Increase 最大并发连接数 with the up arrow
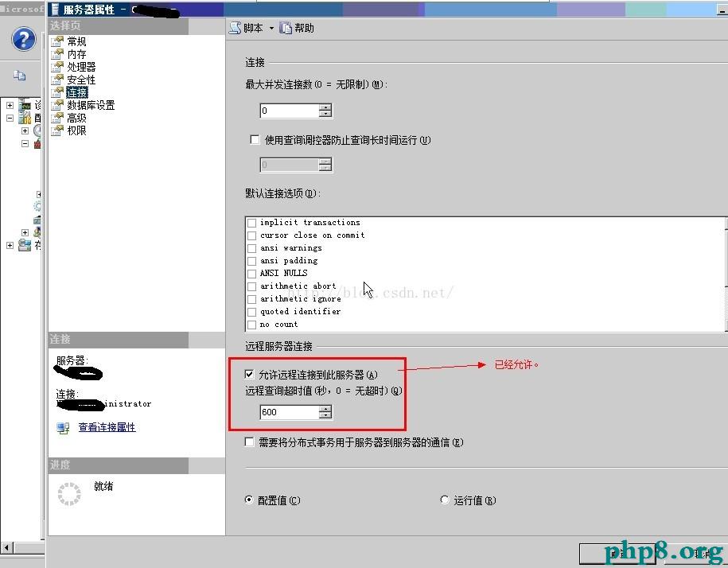This screenshot has height=568, width=728. pyautogui.click(x=325, y=107)
